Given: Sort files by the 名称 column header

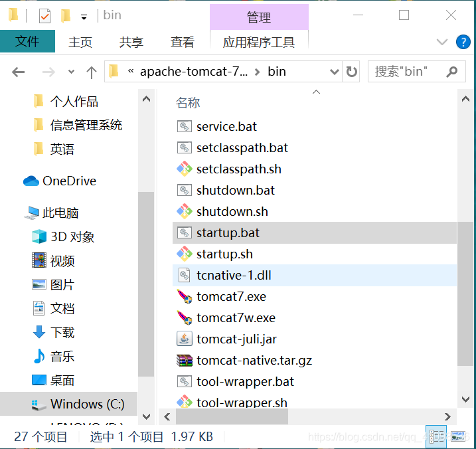Looking at the screenshot, I should pos(188,103).
